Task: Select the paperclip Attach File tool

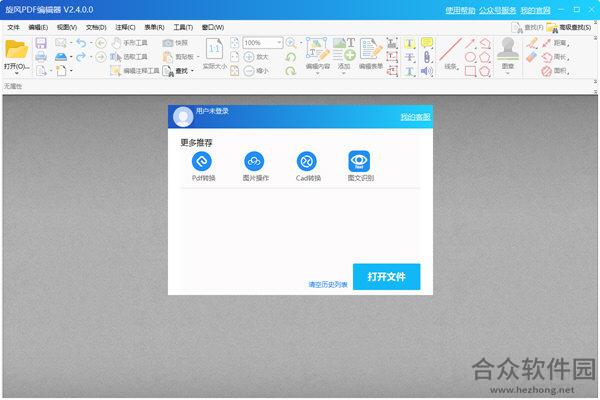Action: (x=427, y=57)
